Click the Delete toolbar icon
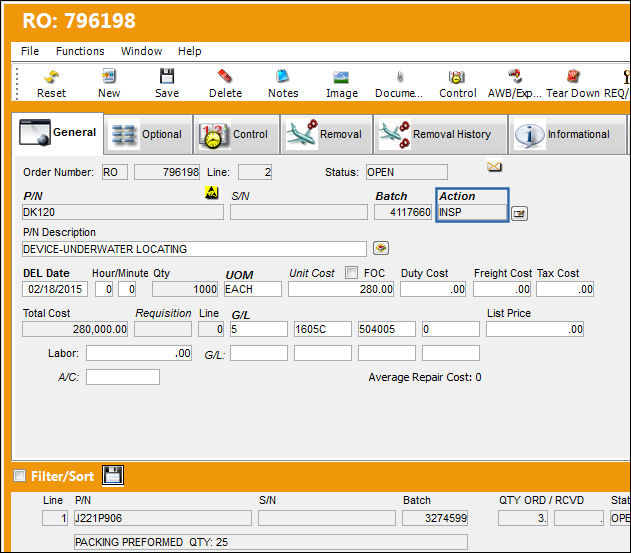631x553 pixels. [225, 84]
